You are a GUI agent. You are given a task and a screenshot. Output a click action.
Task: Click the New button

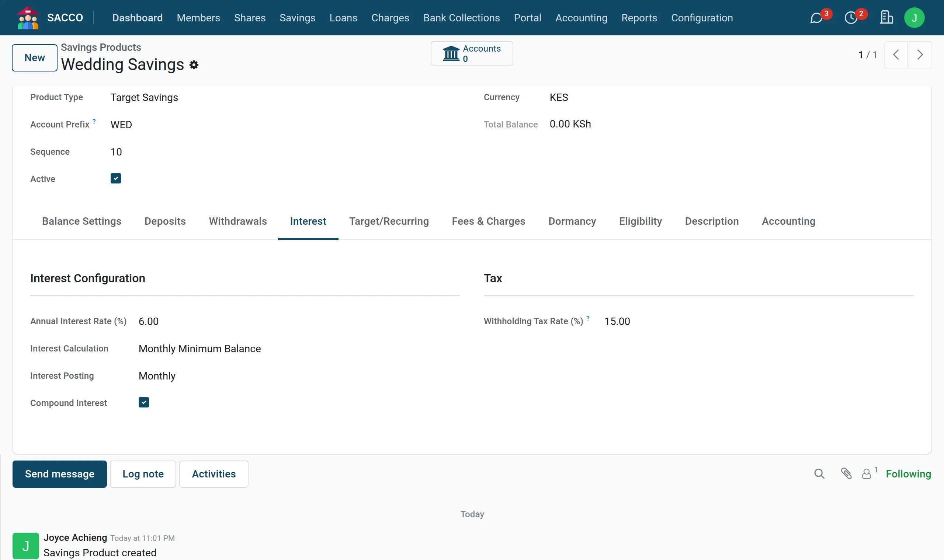pyautogui.click(x=34, y=58)
